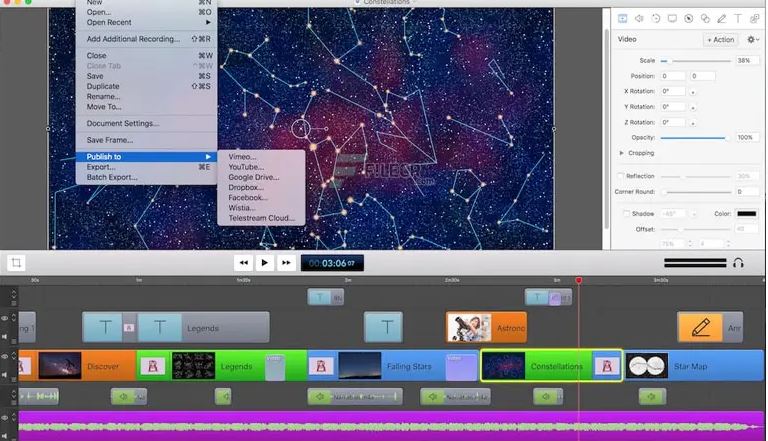Add a new video action with + Action
This screenshot has height=441, width=768.
click(720, 39)
